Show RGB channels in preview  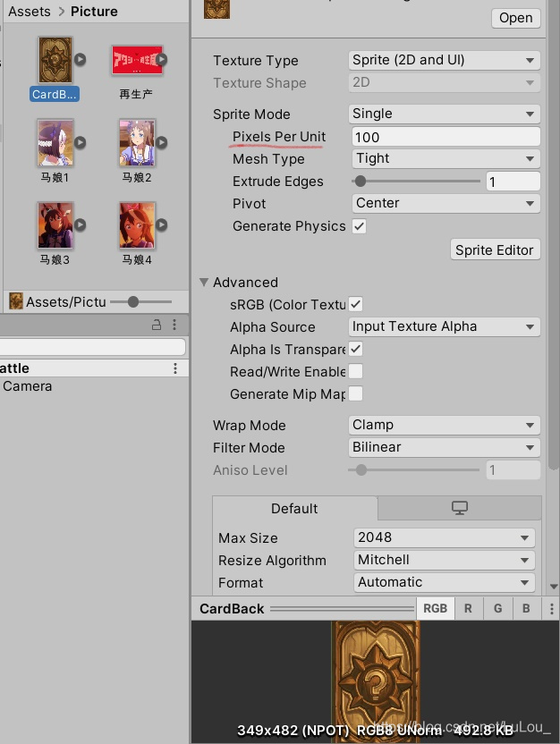coord(435,608)
